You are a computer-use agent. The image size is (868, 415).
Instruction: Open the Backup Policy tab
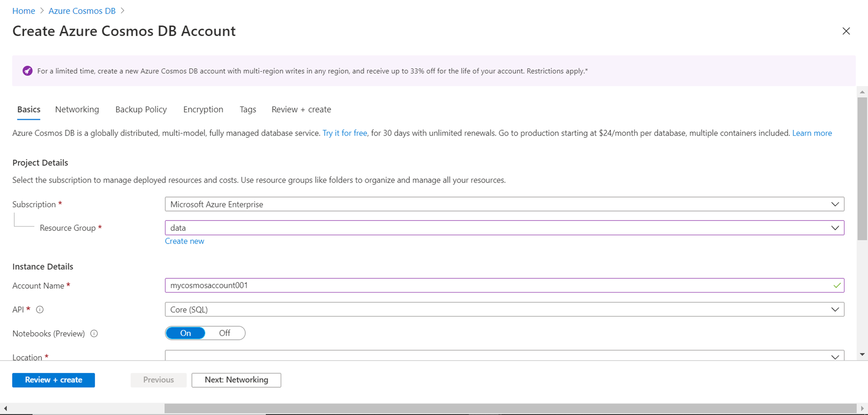click(141, 109)
